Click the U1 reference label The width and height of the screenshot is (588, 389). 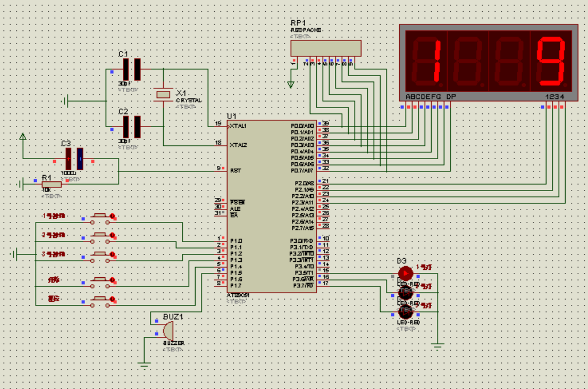coord(231,117)
